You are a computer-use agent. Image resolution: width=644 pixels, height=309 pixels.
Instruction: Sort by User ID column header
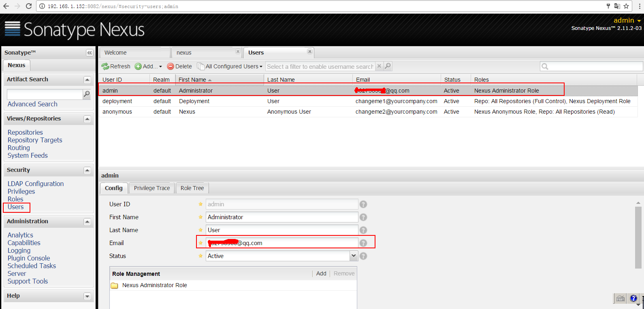[124, 80]
